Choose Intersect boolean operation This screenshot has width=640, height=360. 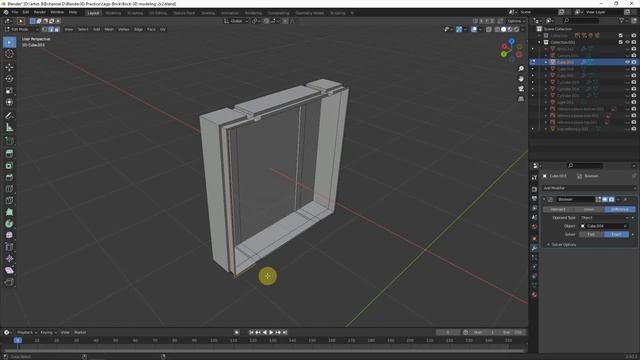[558, 209]
